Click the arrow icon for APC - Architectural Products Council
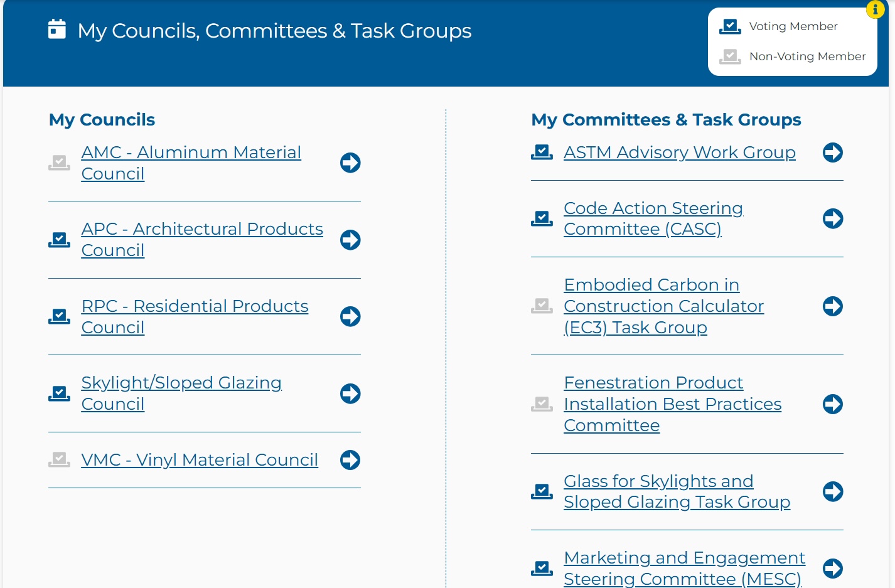 tap(350, 240)
